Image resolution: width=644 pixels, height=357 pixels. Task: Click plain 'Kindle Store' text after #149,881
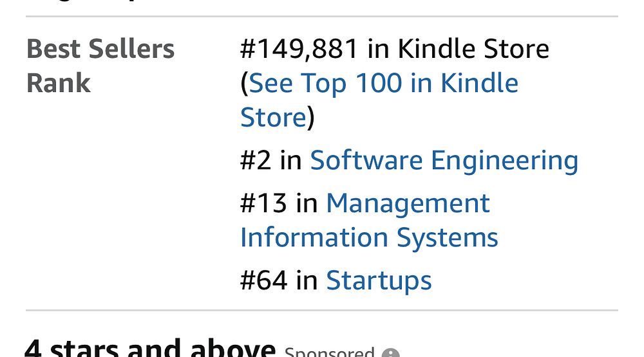[x=473, y=49]
